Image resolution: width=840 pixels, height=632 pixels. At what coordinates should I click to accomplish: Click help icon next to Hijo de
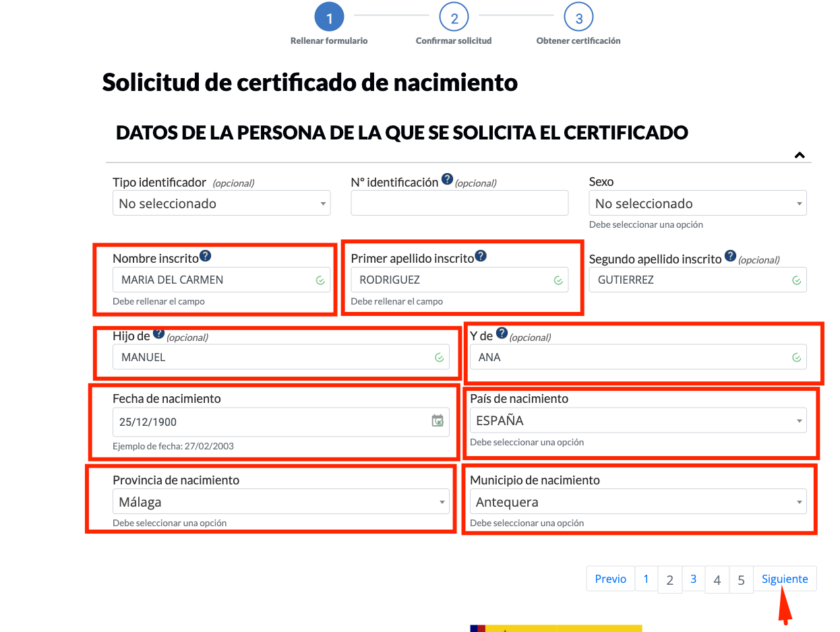click(x=158, y=334)
